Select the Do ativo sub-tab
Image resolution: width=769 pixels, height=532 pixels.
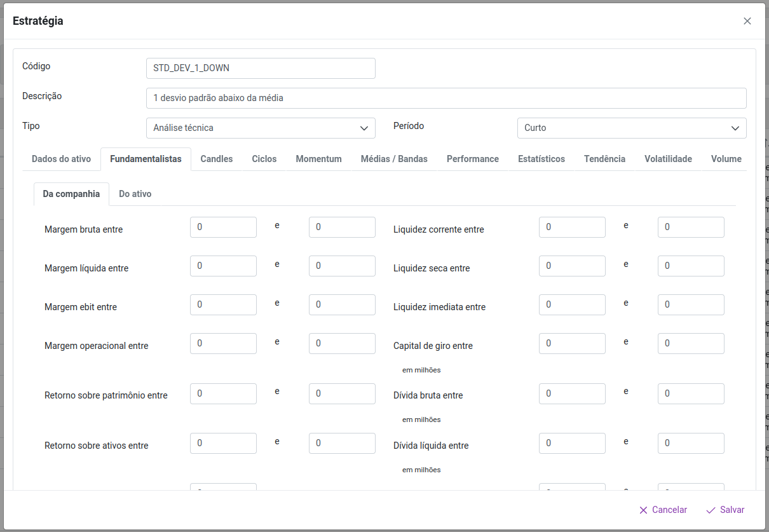135,194
